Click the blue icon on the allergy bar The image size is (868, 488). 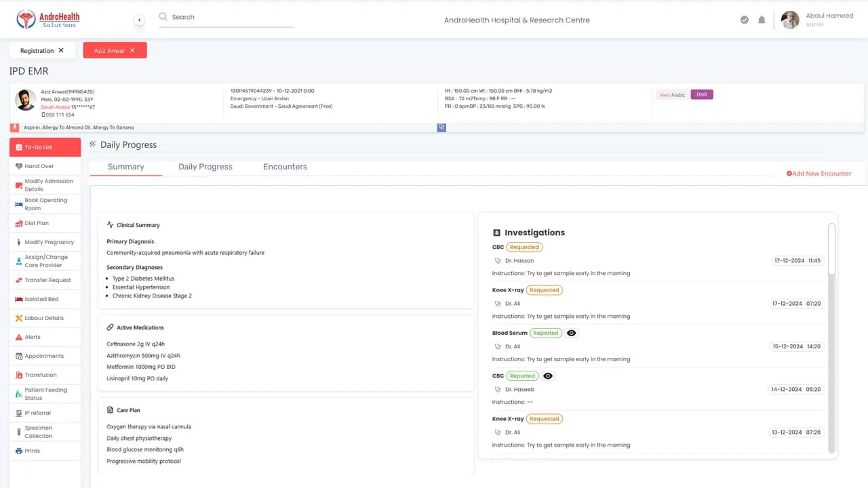click(441, 127)
